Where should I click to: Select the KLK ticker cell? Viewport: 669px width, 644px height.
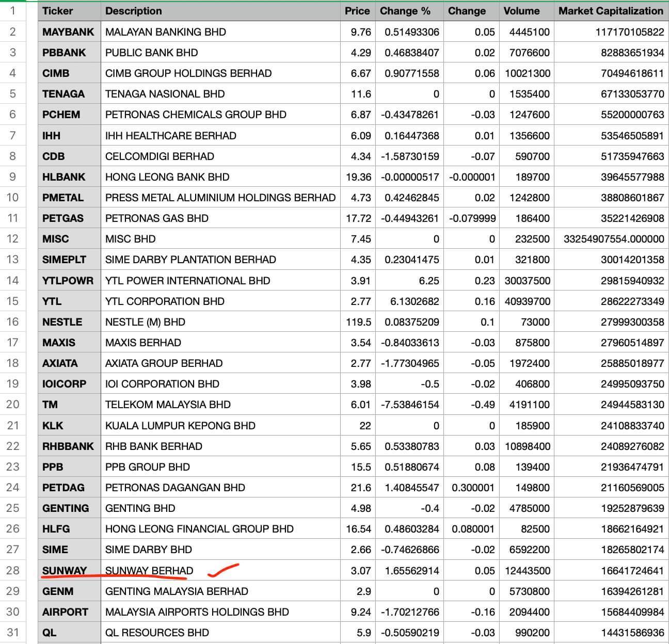pos(69,426)
